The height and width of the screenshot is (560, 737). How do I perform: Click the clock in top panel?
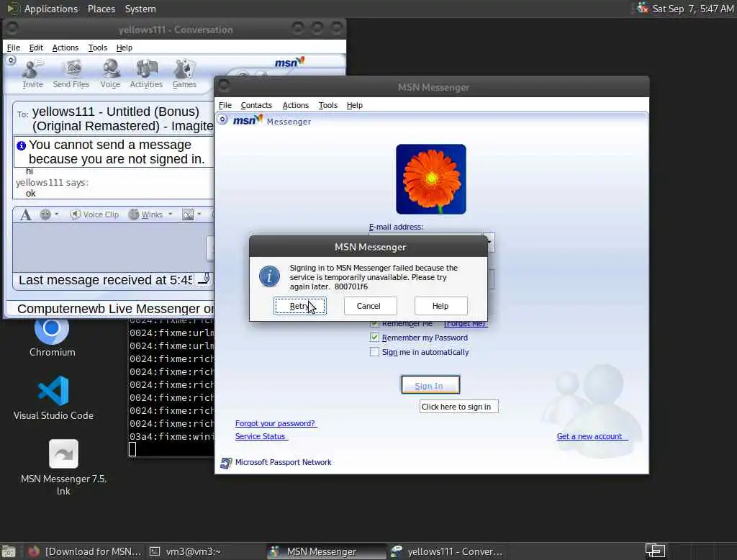[x=693, y=9]
